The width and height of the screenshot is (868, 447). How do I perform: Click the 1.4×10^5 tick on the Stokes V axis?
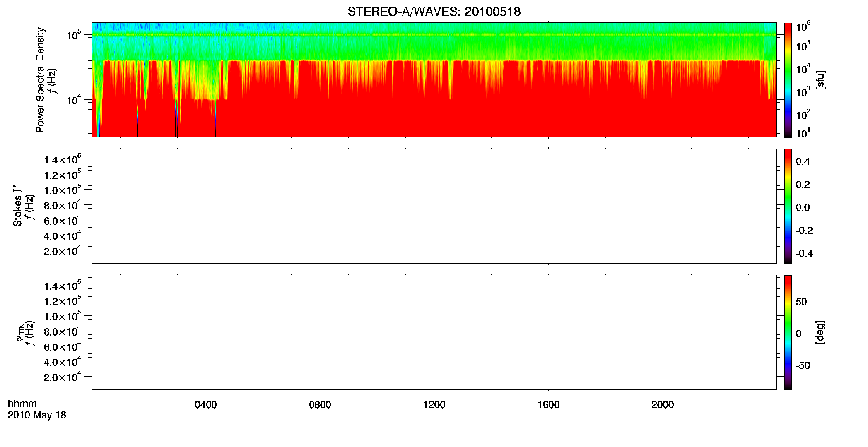coord(63,159)
